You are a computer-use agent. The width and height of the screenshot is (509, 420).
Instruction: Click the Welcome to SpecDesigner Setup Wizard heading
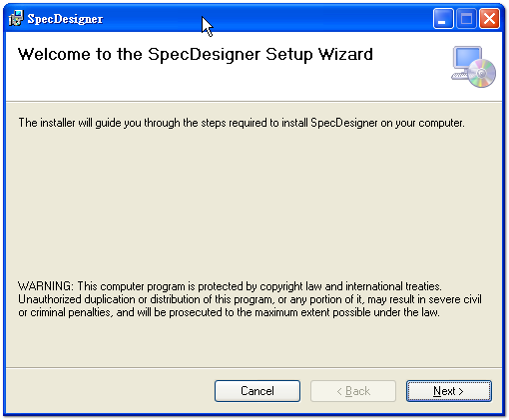click(196, 55)
